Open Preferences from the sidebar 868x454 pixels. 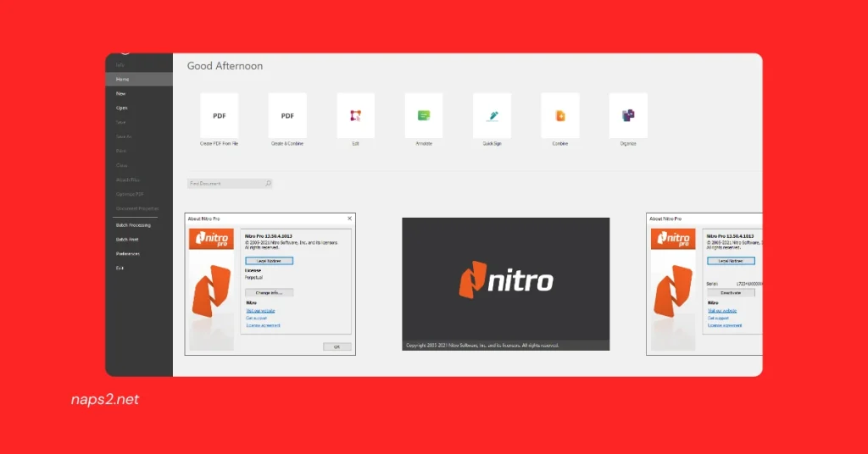click(x=128, y=253)
